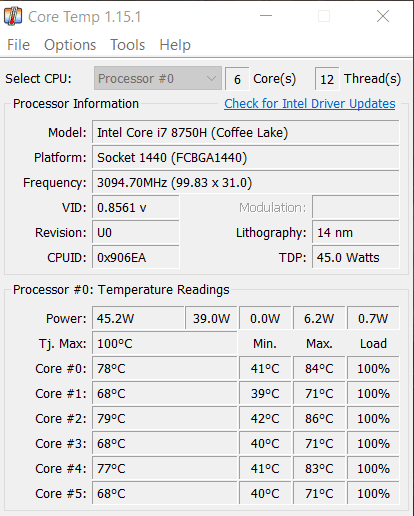Click Core #5 maximum temperature 71°C
The height and width of the screenshot is (516, 414).
coord(319,494)
